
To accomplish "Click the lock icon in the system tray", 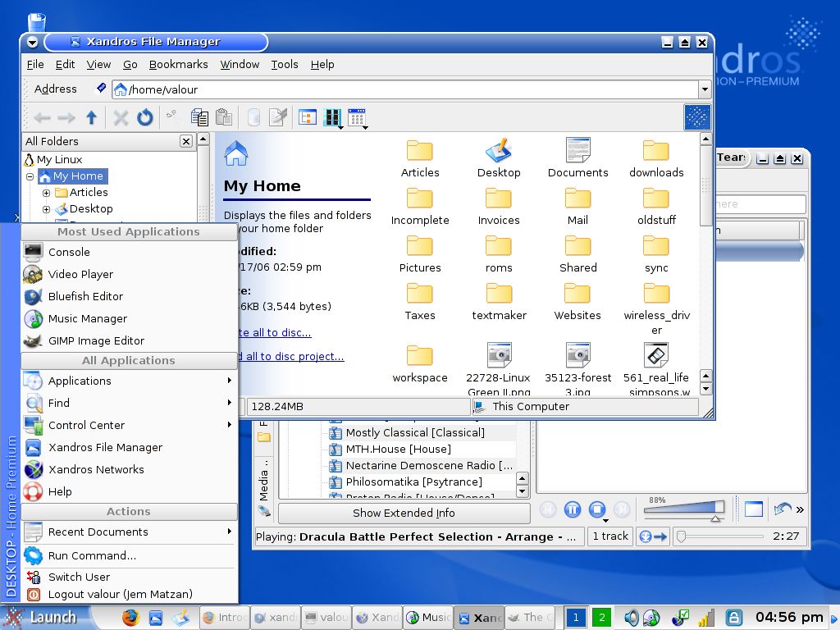I will point(733,618).
